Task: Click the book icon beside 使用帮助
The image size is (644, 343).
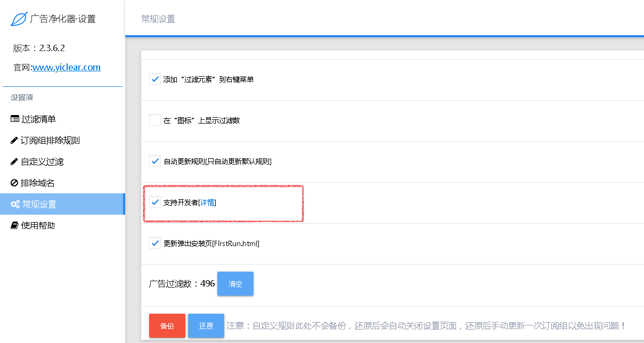Action: tap(14, 226)
